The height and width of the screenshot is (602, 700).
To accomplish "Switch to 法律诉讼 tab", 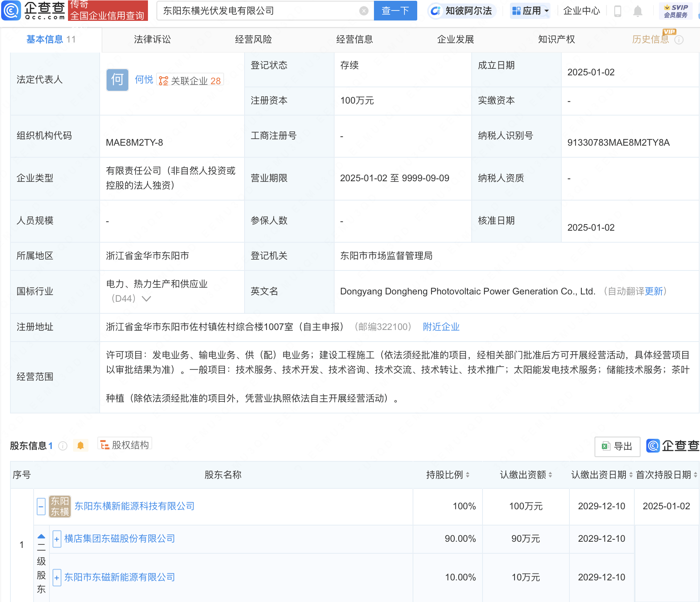I will (152, 39).
